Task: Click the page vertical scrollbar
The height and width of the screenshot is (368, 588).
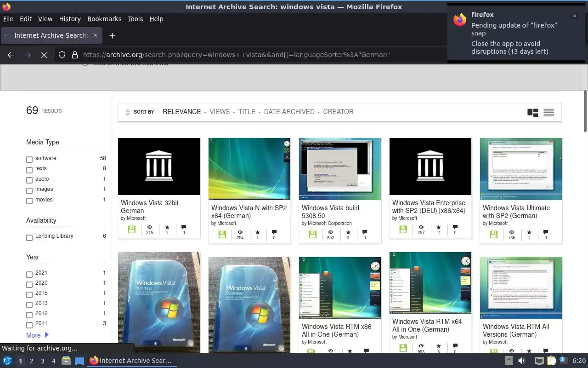Action: (x=585, y=110)
